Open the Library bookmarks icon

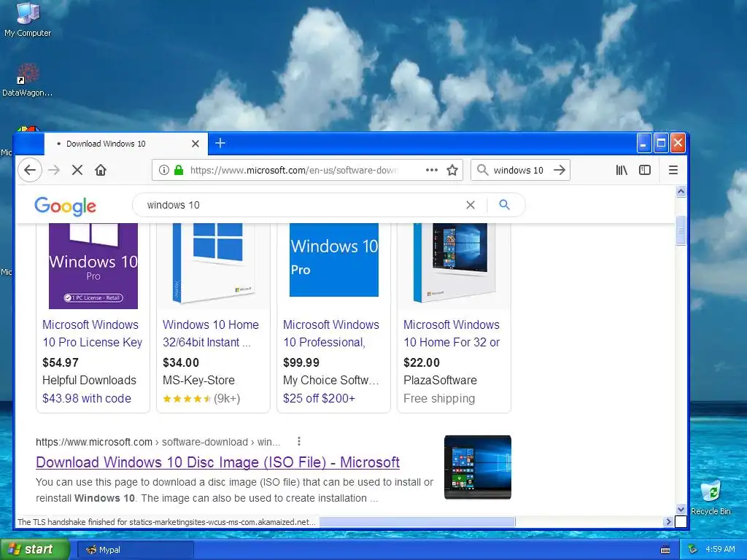click(x=622, y=170)
